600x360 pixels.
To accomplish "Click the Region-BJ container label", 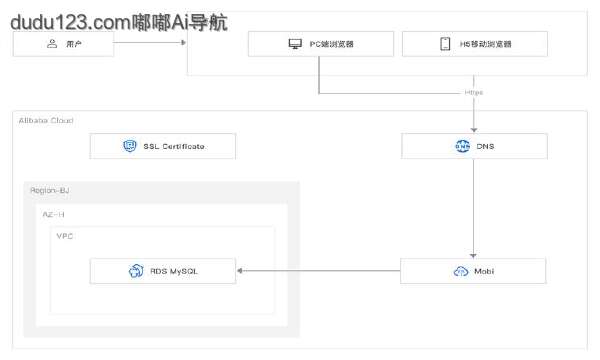I will pos(50,190).
